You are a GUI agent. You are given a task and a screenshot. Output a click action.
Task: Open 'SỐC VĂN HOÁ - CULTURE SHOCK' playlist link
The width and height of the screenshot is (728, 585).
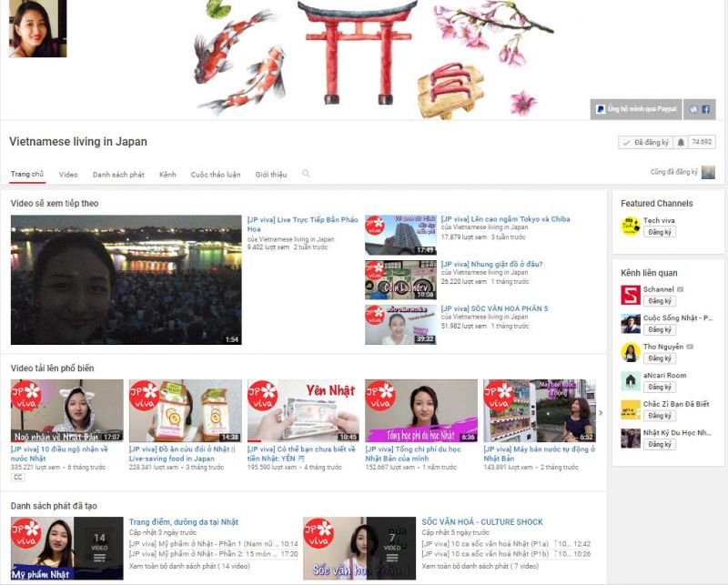pyautogui.click(x=481, y=522)
